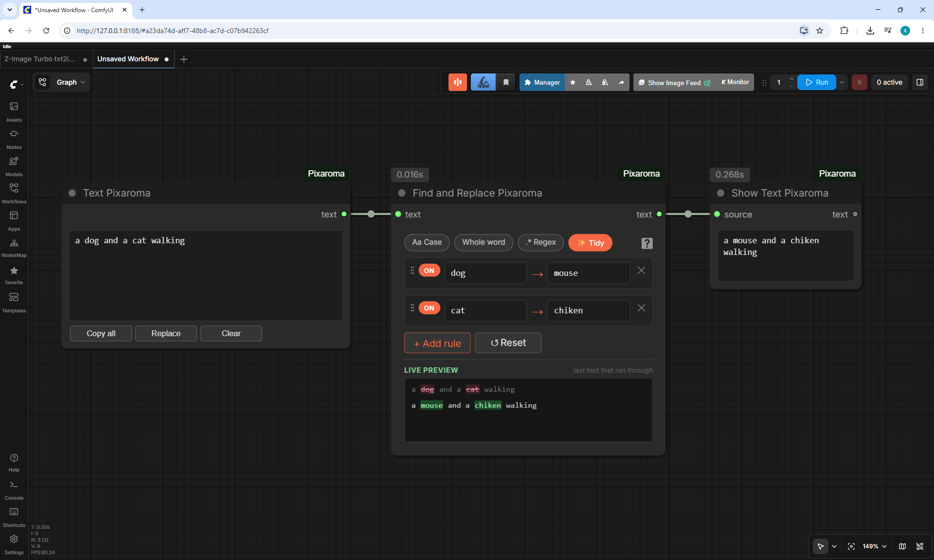Viewport: 934px width, 560px height.
Task: Open the K Monitor panel
Action: click(735, 82)
